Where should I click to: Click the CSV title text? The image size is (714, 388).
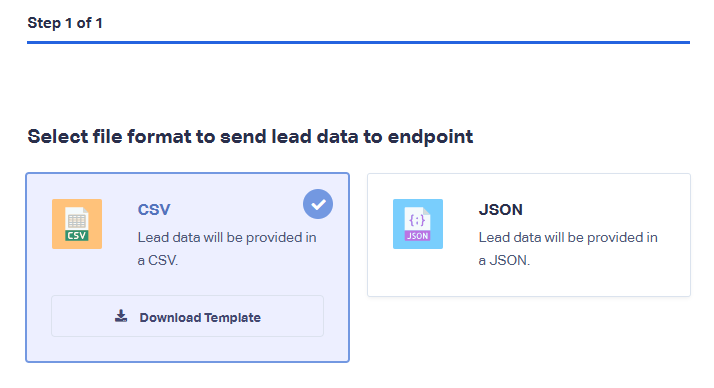154,209
